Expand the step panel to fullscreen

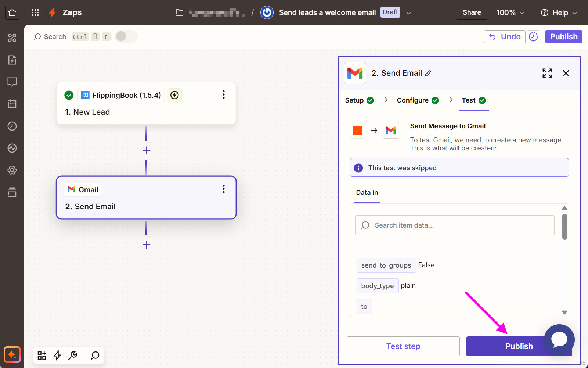pos(547,73)
